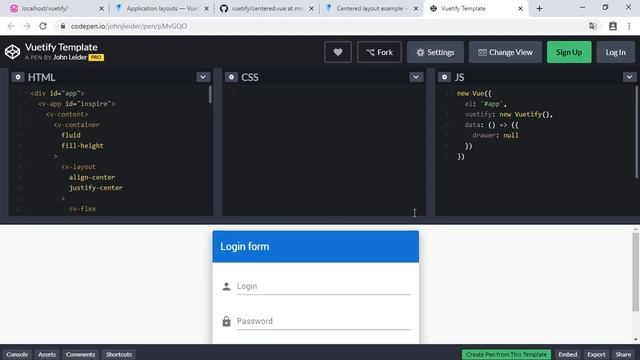640x360 pixels.
Task: Click the Embed button
Action: point(568,354)
